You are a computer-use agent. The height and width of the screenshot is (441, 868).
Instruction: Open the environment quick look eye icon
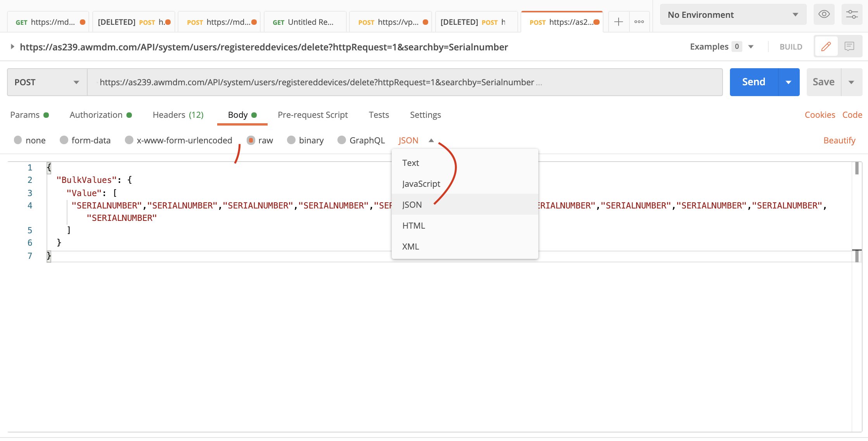(x=824, y=14)
